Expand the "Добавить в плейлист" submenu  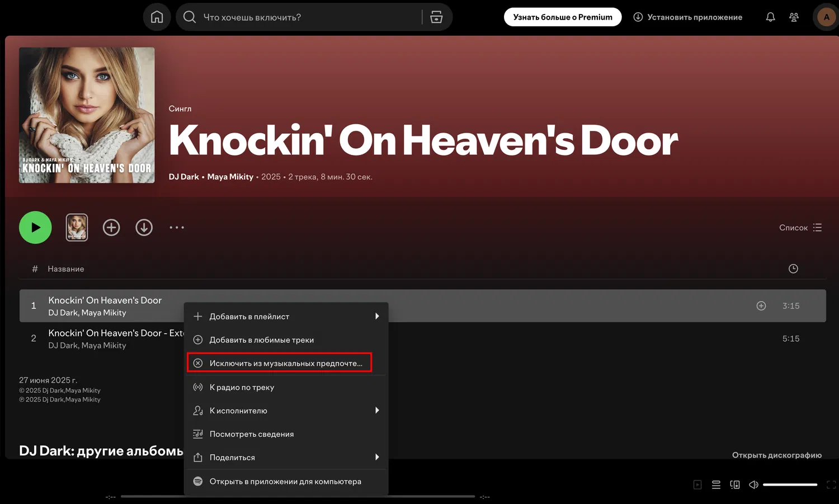click(286, 317)
